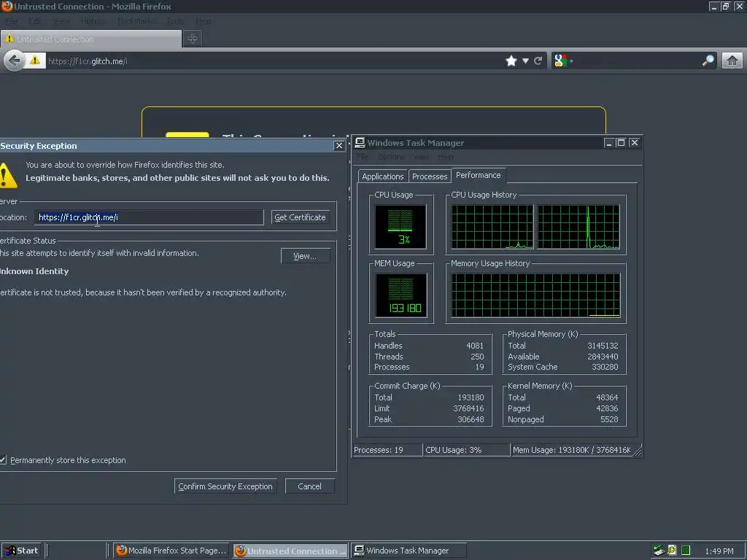This screenshot has height=560, width=747.
Task: Click green CPU meter tray icon
Action: 686,551
